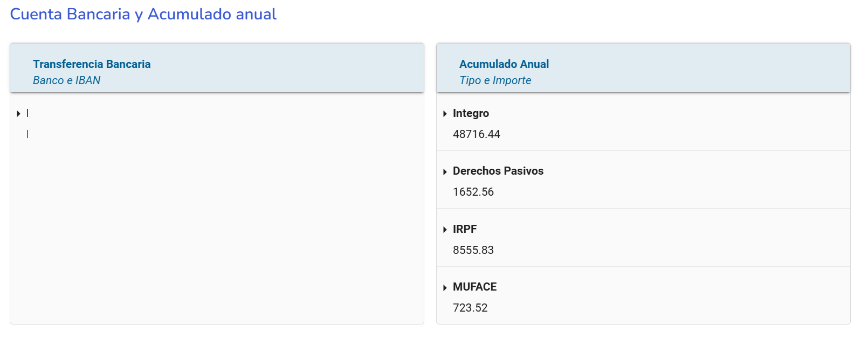Click the Transferencia Bancaria panel title
Viewport: 868px width, 338px height.
[x=92, y=64]
